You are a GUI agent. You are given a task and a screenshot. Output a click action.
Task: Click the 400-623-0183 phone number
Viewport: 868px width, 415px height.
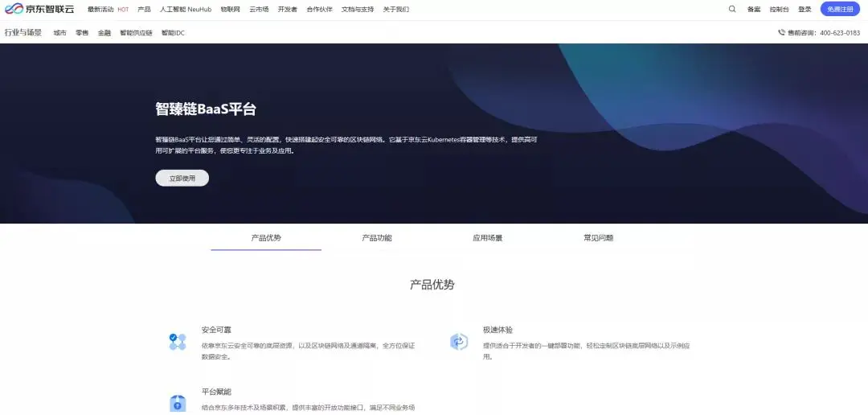(x=840, y=33)
